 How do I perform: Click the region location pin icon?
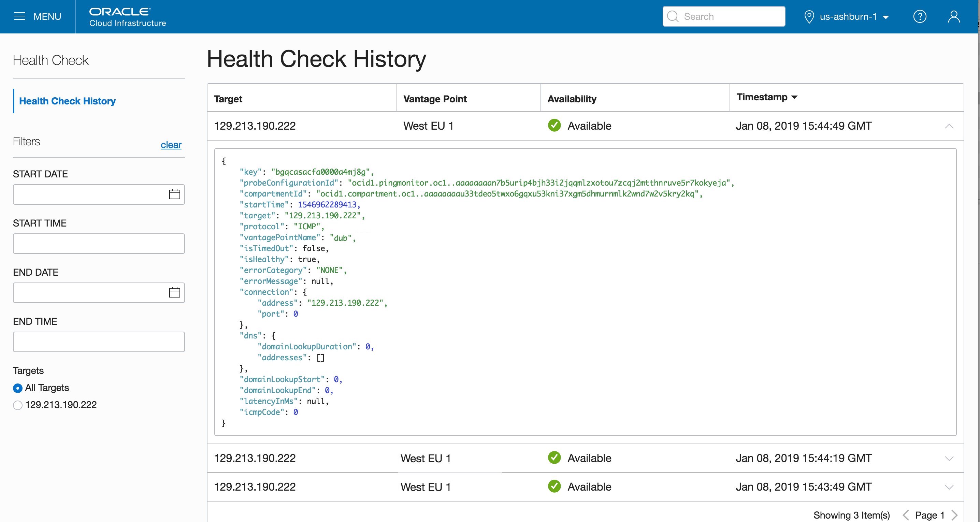coord(809,17)
